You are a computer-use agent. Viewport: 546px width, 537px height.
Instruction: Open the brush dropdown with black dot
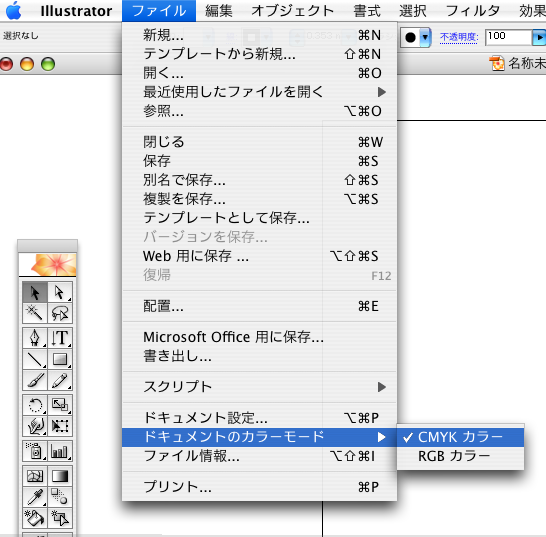tap(425, 37)
